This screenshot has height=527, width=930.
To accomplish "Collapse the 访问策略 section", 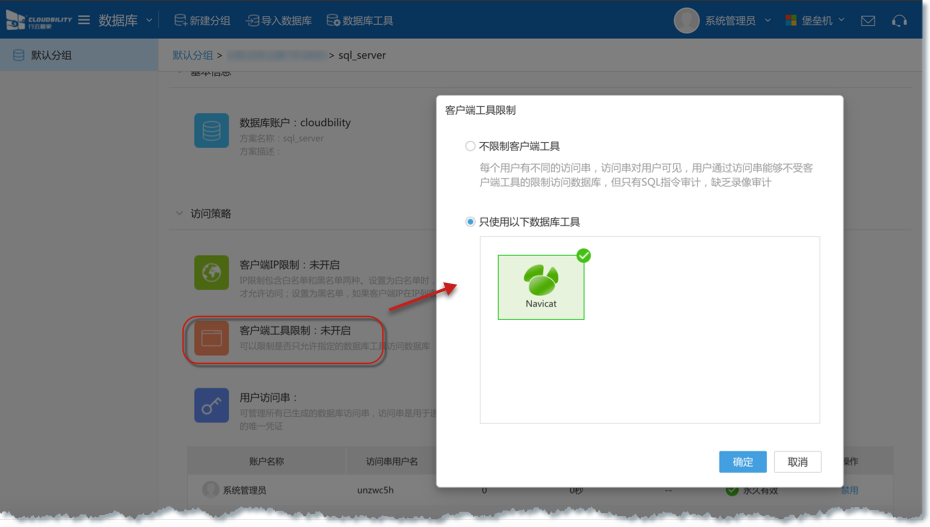I will point(180,213).
